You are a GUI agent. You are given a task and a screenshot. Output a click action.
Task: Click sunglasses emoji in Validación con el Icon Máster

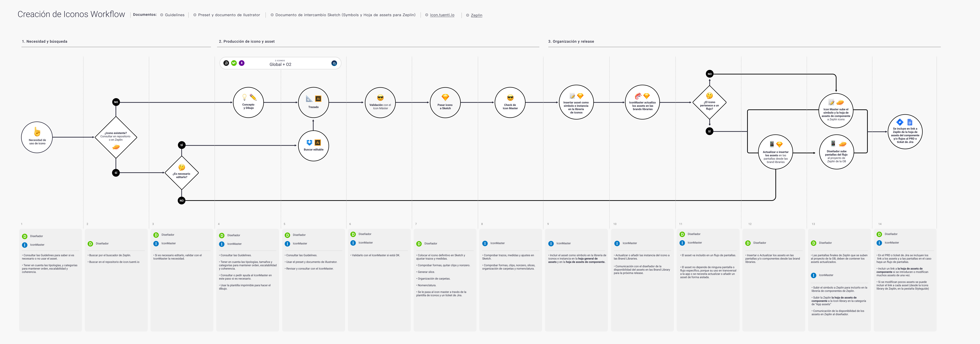pos(380,98)
